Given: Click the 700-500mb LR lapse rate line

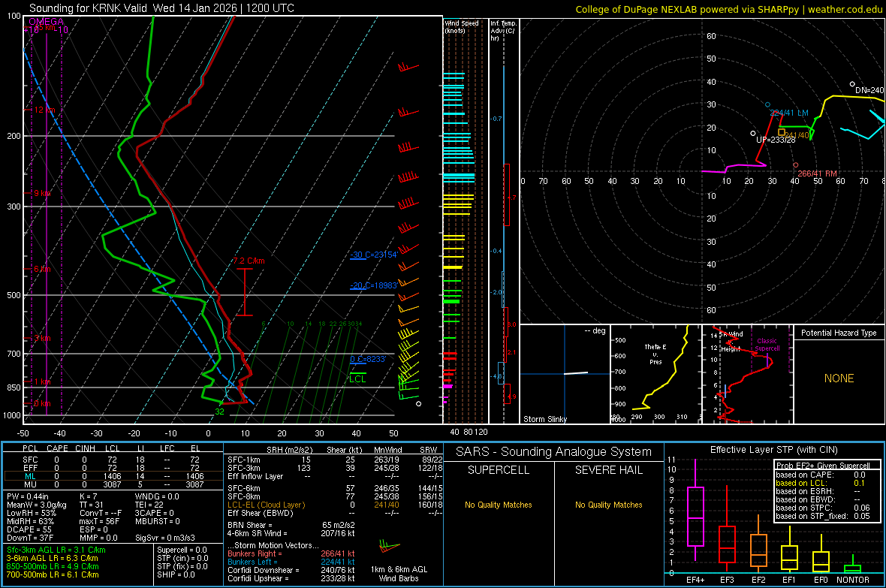Looking at the screenshot, I should (53, 574).
